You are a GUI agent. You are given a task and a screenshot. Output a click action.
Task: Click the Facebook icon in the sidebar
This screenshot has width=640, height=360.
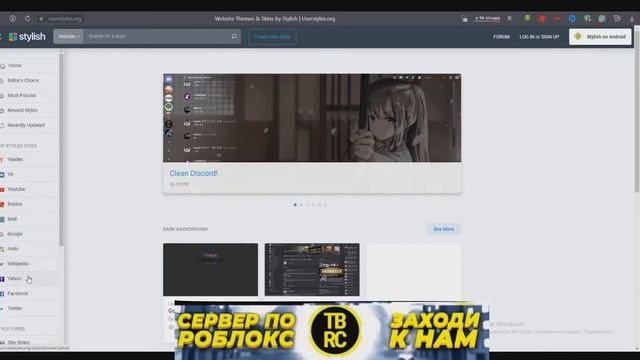(2, 294)
